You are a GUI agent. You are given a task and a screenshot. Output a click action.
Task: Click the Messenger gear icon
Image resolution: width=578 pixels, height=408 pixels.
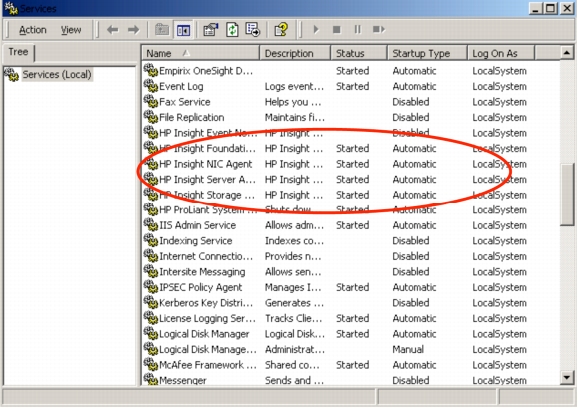point(151,379)
